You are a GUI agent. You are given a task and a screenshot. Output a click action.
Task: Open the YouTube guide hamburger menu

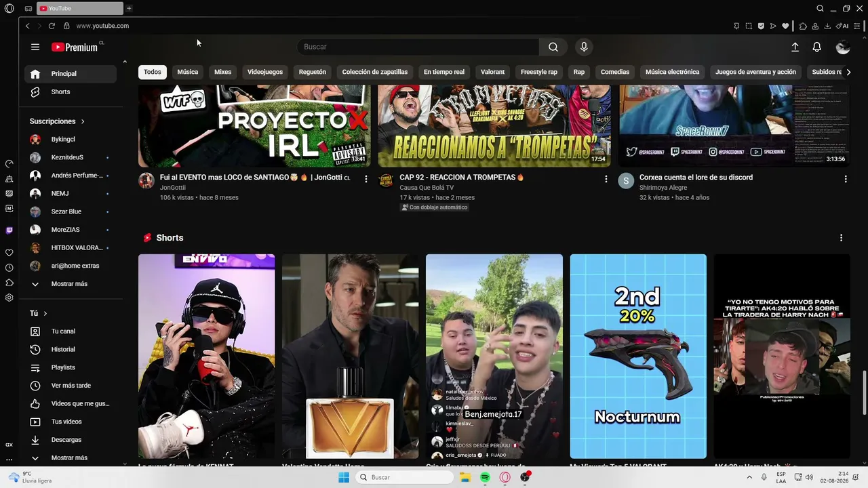[x=35, y=47]
